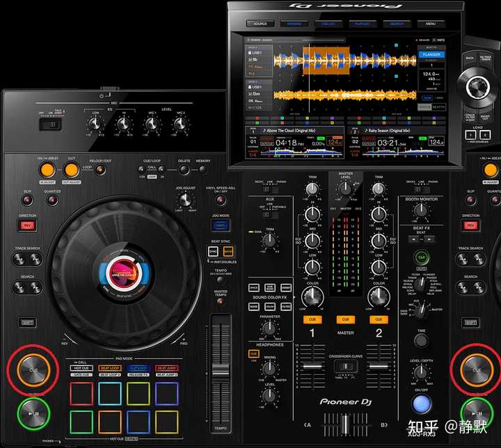501x448 pixels.
Task: Enable MASTER headphone CUE button
Action: coord(345,319)
